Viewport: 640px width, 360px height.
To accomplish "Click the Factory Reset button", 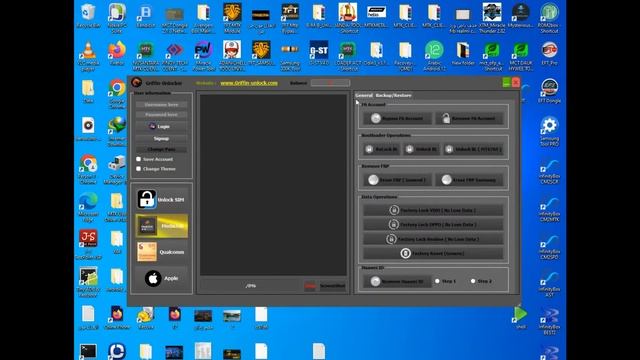I will 433,253.
